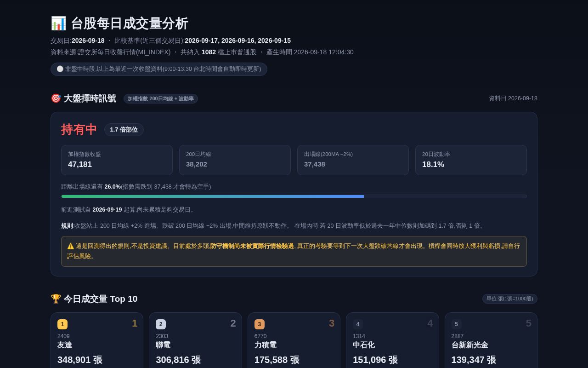
Task: Click stock code 2887 on 台新新光金 card
Action: click(458, 336)
